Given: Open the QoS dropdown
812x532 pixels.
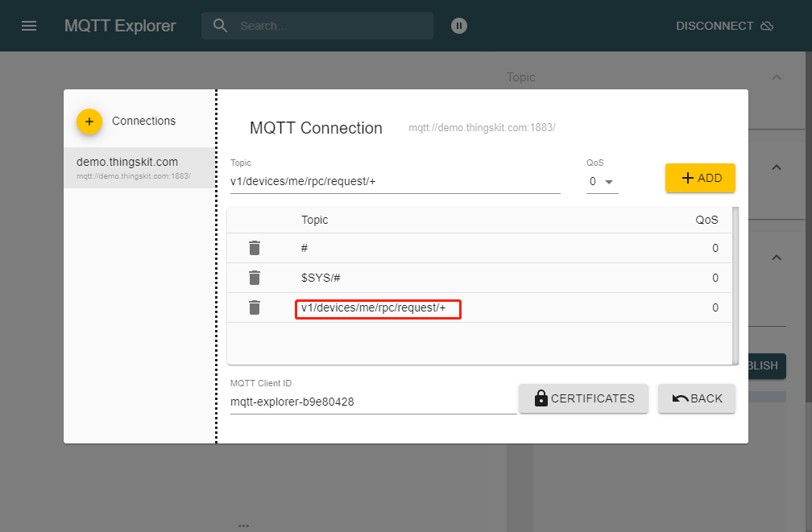Looking at the screenshot, I should click(602, 182).
